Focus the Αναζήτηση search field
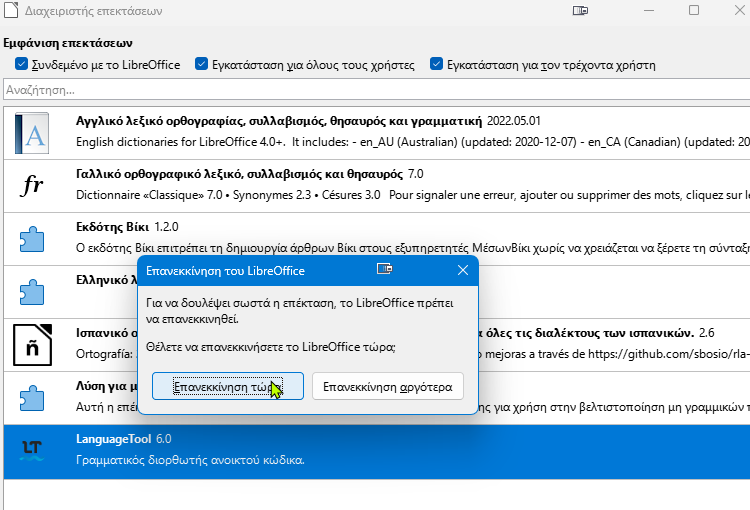Image resolution: width=750 pixels, height=510 pixels. tap(376, 89)
